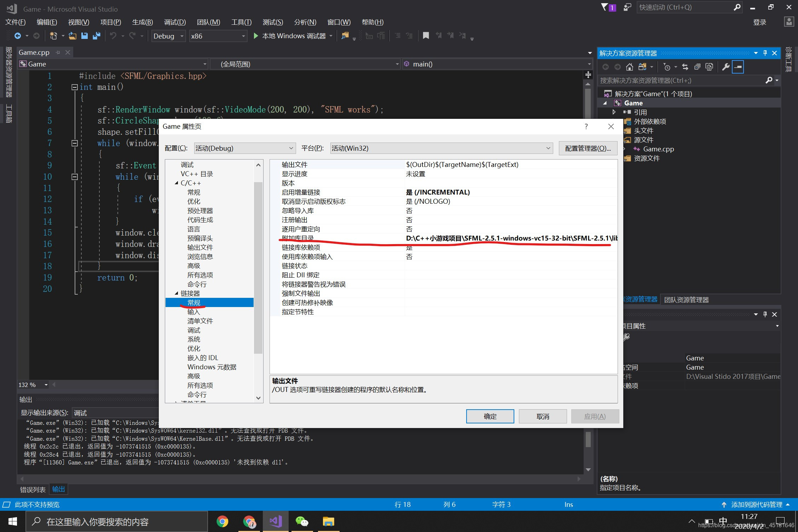Click the property pages wrench in the Properties panel

click(626, 337)
